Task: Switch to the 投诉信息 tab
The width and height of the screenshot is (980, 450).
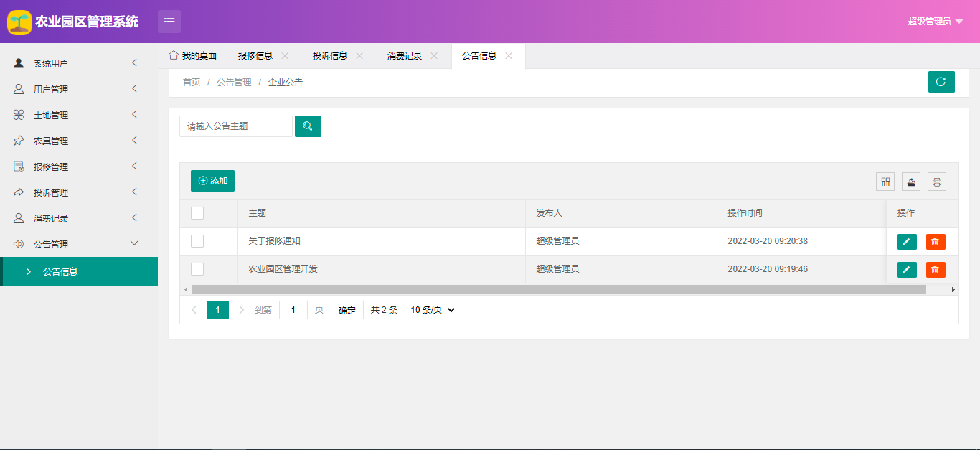Action: tap(330, 56)
